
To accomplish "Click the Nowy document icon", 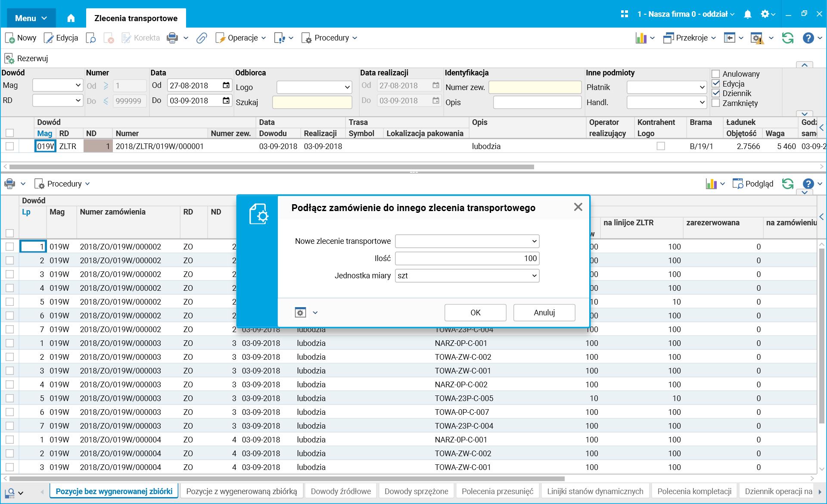I will (x=10, y=38).
